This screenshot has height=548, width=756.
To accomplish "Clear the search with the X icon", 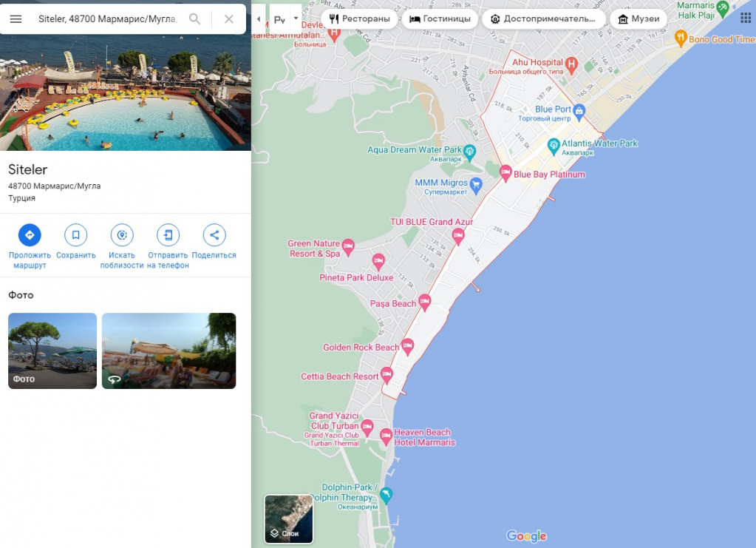I will tap(229, 18).
